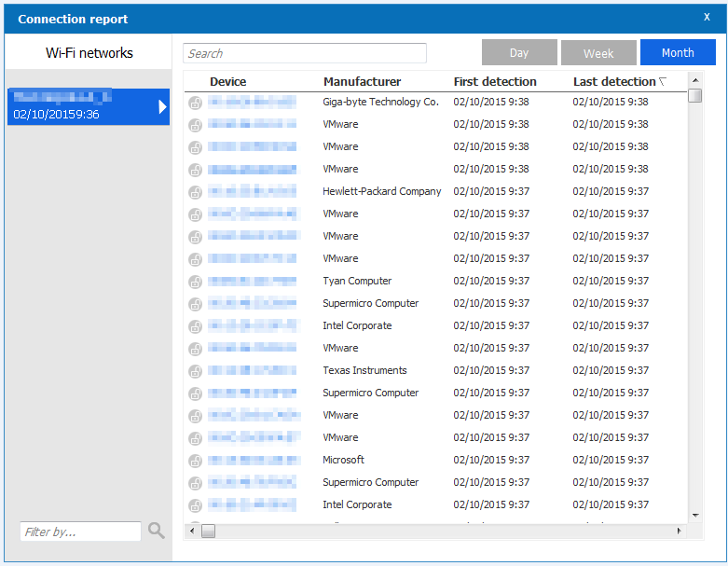Switch to the Week view
The width and height of the screenshot is (728, 566).
coord(598,52)
